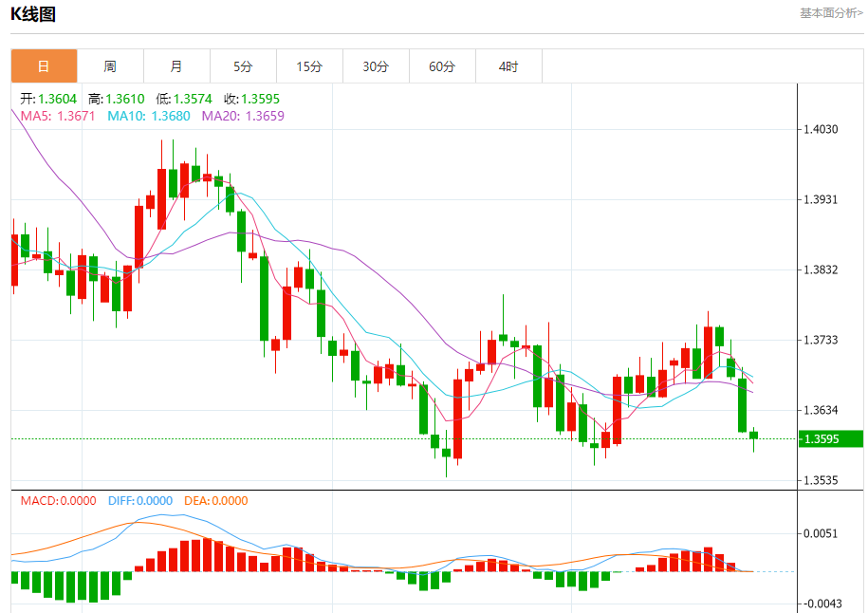Click the 1.3832 price axis label
Viewport: 868px width, 613px height.
[821, 269]
